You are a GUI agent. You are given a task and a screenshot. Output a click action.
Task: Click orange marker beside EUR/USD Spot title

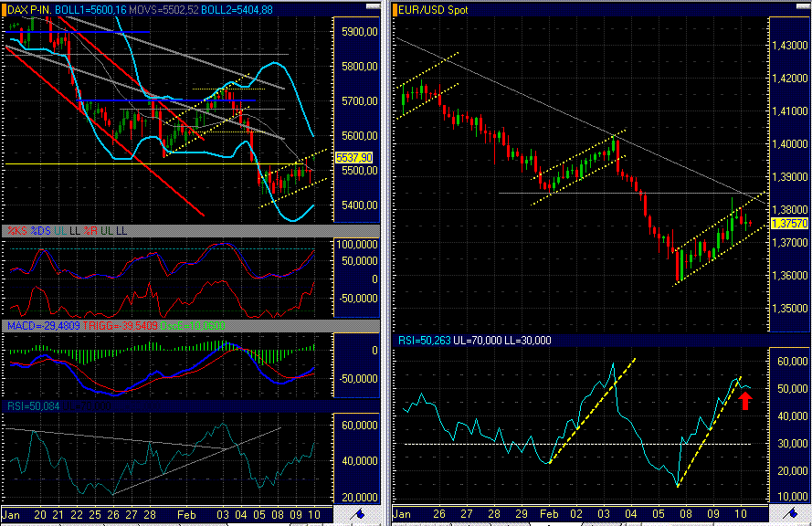point(395,10)
